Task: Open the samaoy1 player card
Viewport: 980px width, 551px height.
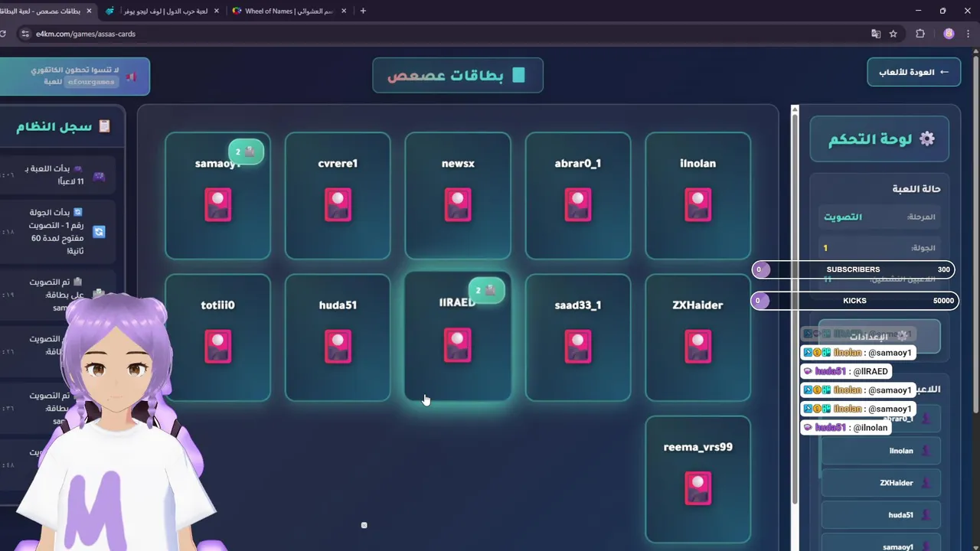Action: point(217,196)
